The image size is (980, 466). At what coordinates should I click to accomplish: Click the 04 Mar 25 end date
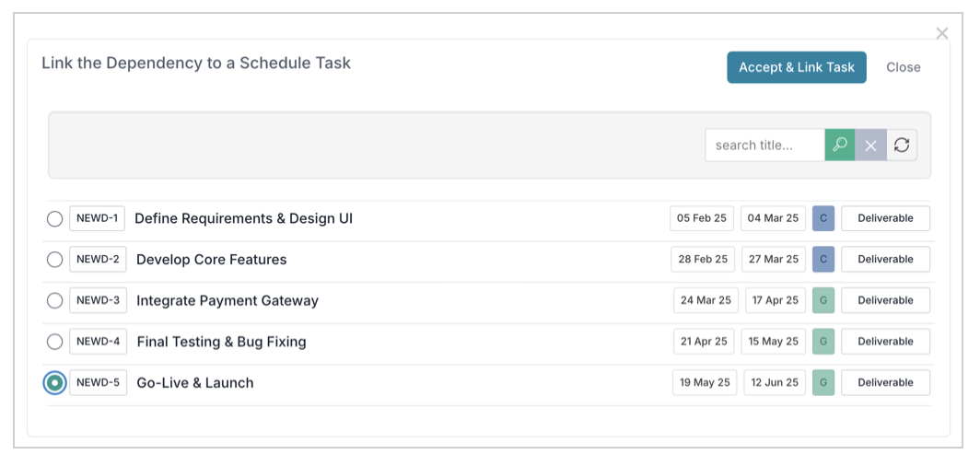pyautogui.click(x=773, y=218)
